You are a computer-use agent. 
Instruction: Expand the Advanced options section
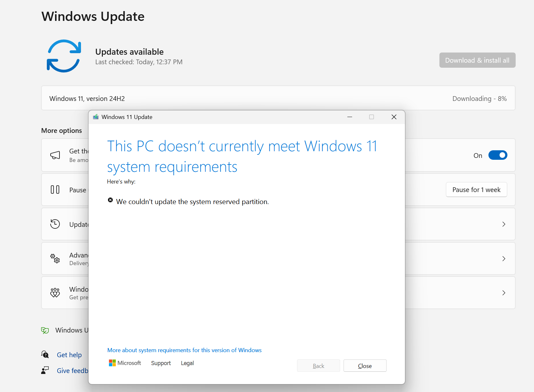tap(504, 258)
